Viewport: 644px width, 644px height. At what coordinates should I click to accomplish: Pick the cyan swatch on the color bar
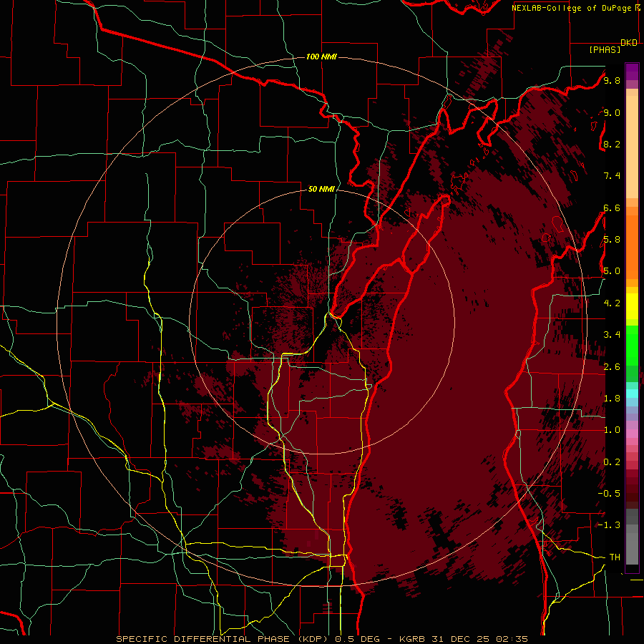click(x=632, y=393)
